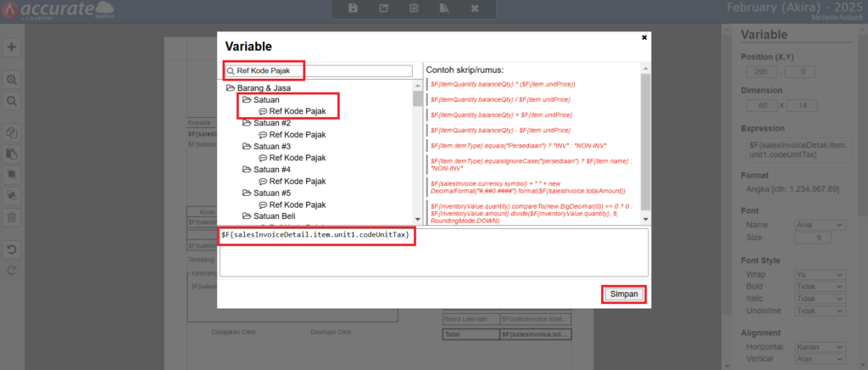The image size is (868, 370).
Task: Click the formula expression text area
Action: coord(432,259)
